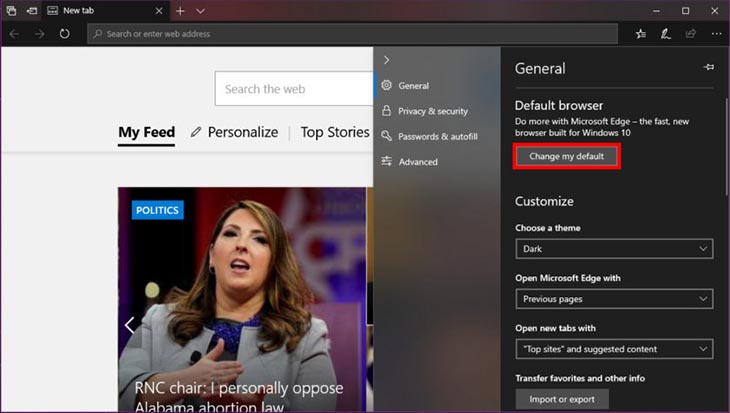Viewport: 730px width, 413px height.
Task: Expand the "Open new tabs with" dropdown
Action: click(x=614, y=349)
